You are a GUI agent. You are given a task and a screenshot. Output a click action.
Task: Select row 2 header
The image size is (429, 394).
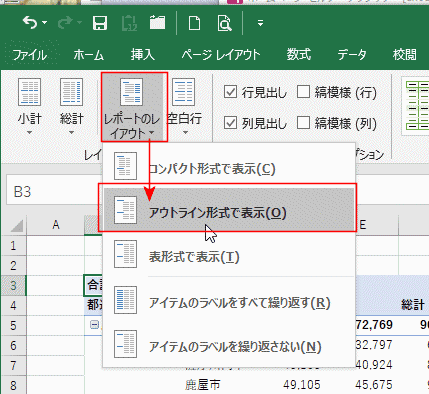(13, 266)
